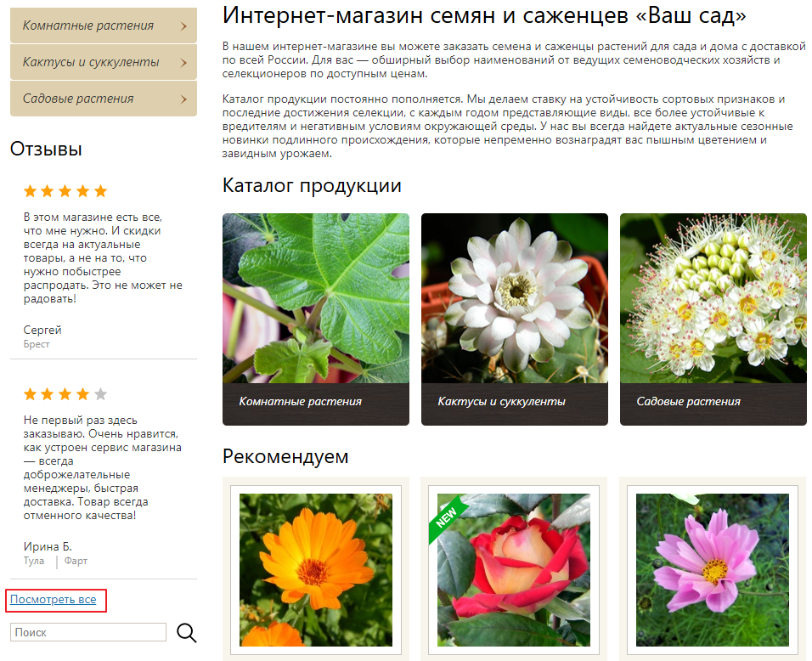The image size is (812, 661).
Task: Click the green NEW badge on rose
Action: coord(448,513)
